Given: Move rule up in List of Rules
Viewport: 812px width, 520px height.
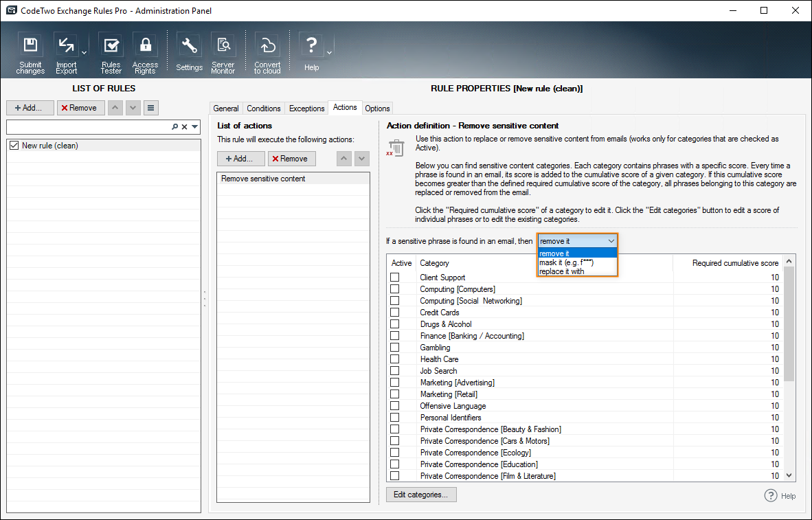Looking at the screenshot, I should tap(115, 108).
